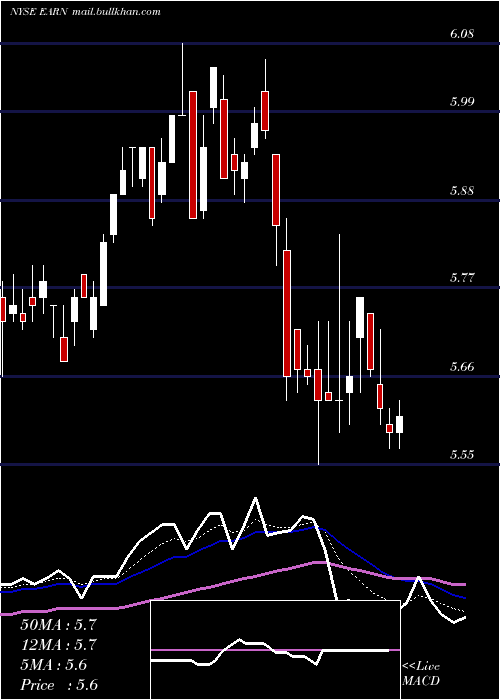Click the 12MA : 5.7 readout
The image size is (500, 700).
coord(58,645)
